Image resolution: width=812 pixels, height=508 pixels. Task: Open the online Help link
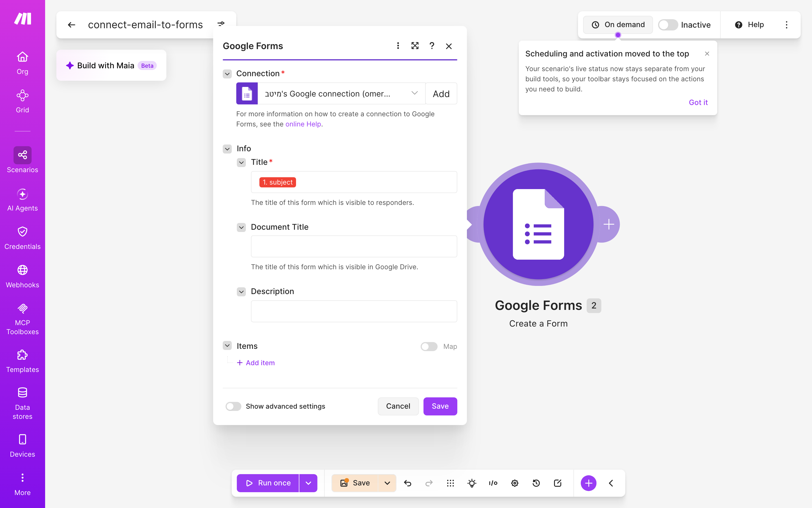click(x=303, y=124)
